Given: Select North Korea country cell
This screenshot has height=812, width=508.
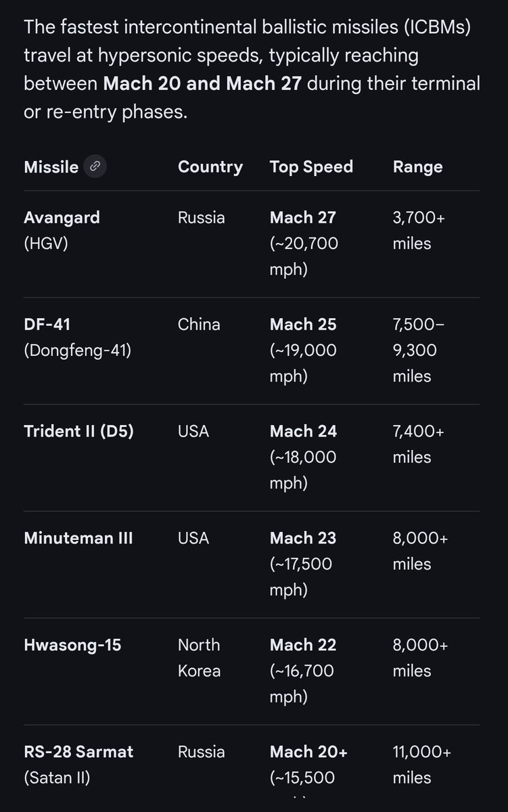Looking at the screenshot, I should click(x=199, y=658).
